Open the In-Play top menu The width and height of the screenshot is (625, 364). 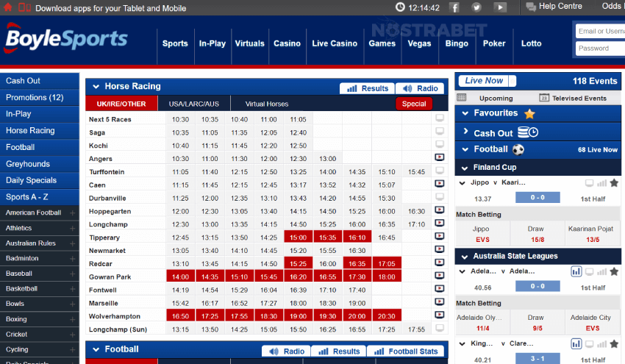[213, 43]
